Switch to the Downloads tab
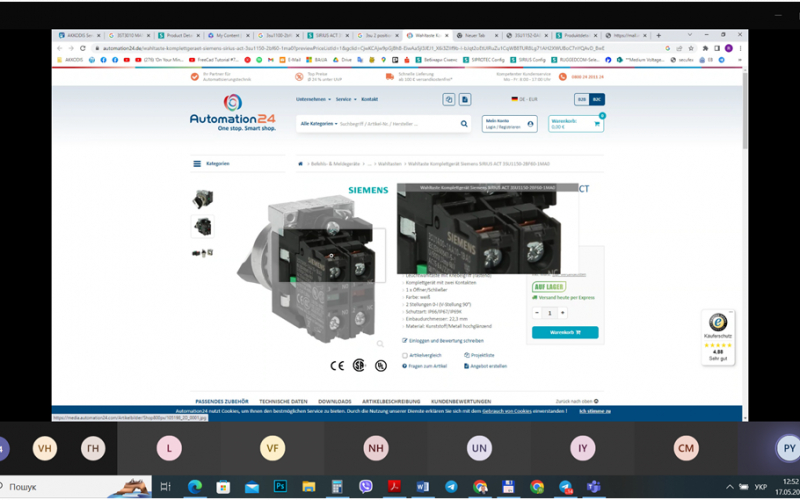Screen dimensions: 800x500 [335, 402]
